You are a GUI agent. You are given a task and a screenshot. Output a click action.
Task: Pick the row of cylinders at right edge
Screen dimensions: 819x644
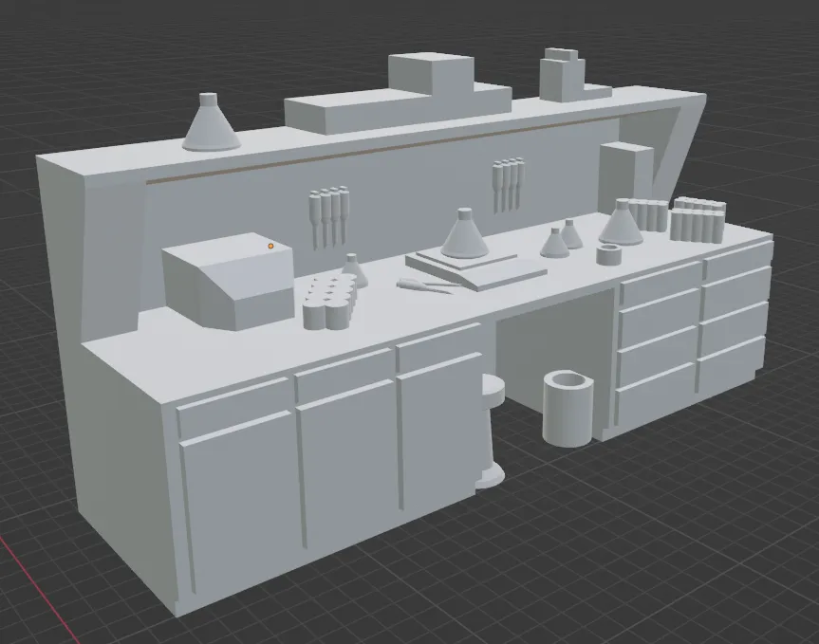698,221
